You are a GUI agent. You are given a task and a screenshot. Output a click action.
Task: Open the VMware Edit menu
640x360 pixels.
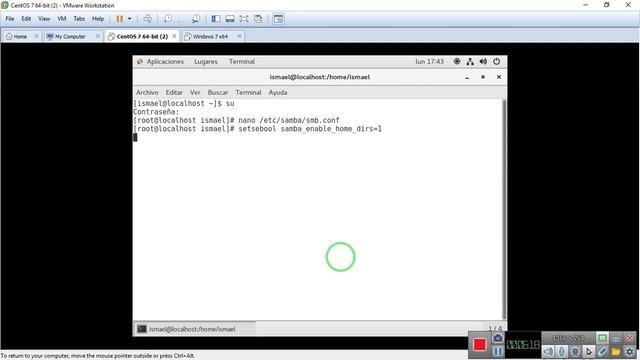point(26,19)
